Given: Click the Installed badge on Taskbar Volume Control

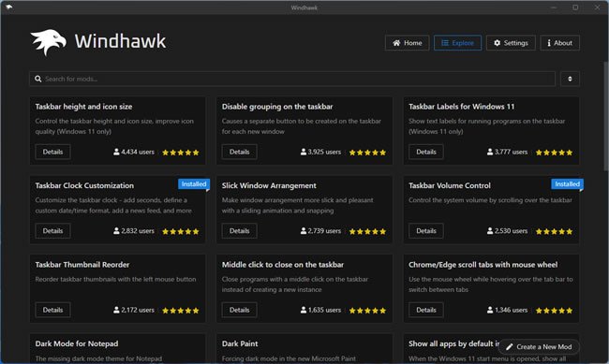Looking at the screenshot, I should pos(567,184).
